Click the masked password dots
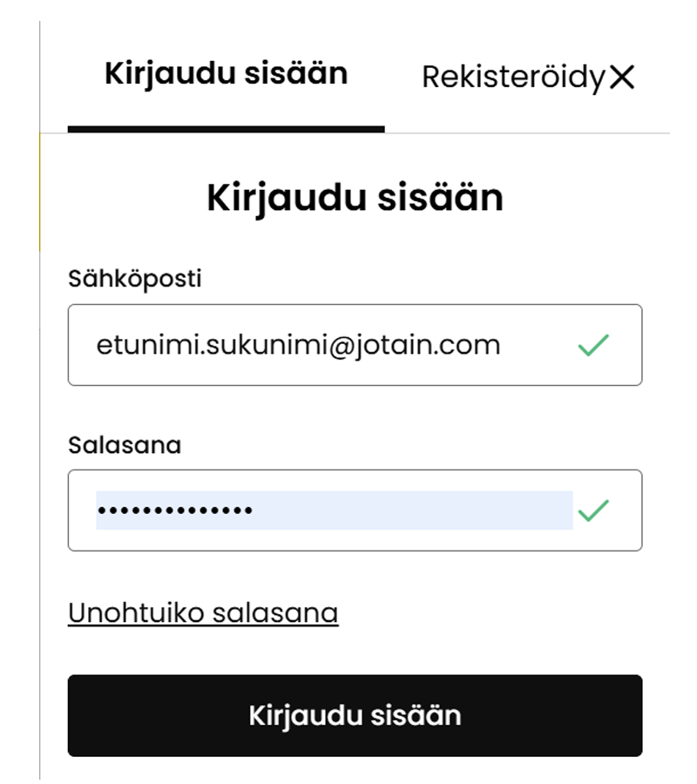 tap(174, 510)
